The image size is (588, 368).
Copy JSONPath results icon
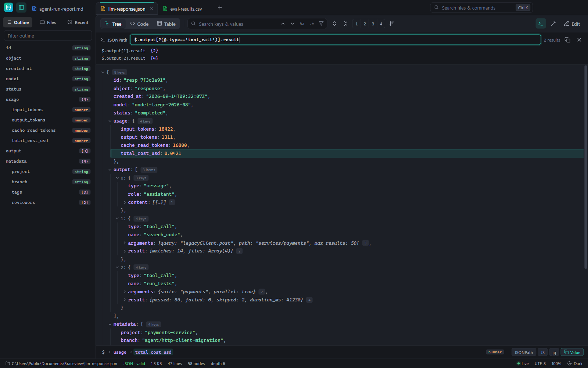pos(567,40)
